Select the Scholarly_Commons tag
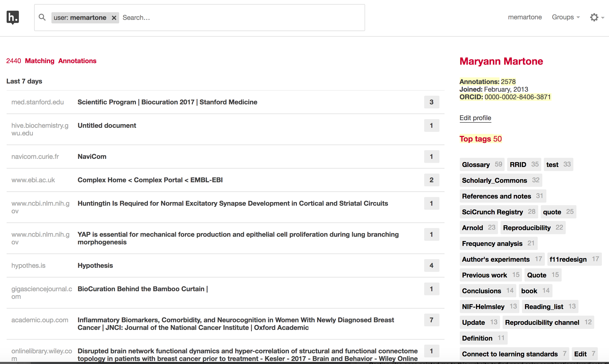This screenshot has width=609, height=364. [x=501, y=180]
